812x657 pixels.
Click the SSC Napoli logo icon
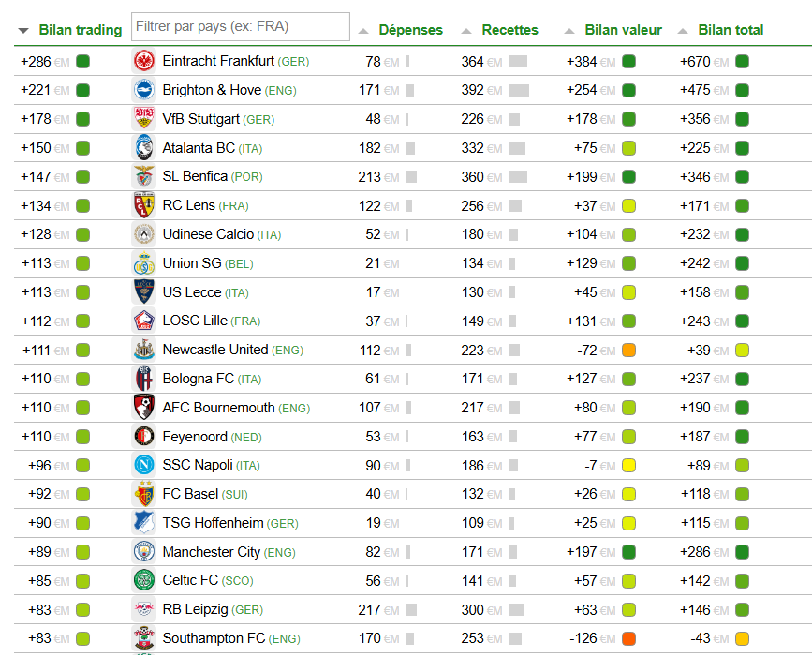(x=143, y=465)
